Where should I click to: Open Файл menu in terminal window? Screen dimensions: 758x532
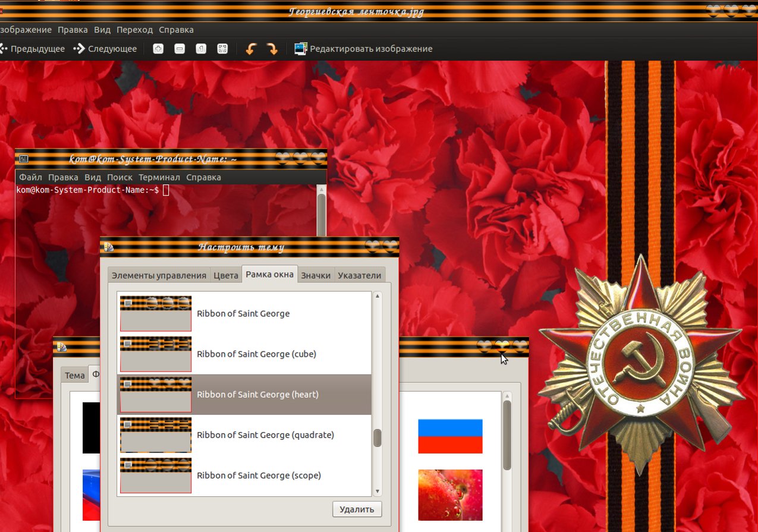[30, 177]
